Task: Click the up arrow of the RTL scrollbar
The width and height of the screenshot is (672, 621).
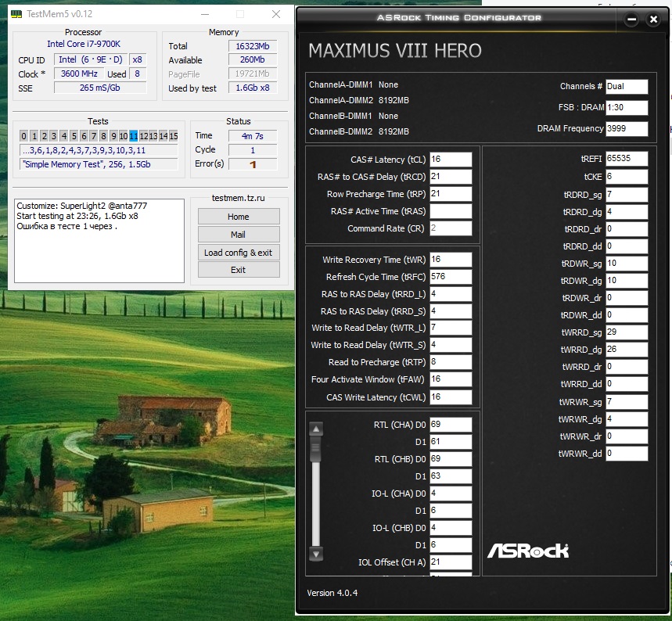Action: coord(316,429)
